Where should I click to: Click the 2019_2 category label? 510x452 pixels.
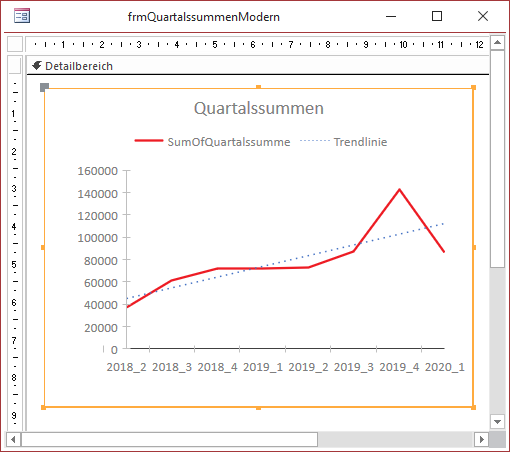click(x=308, y=367)
